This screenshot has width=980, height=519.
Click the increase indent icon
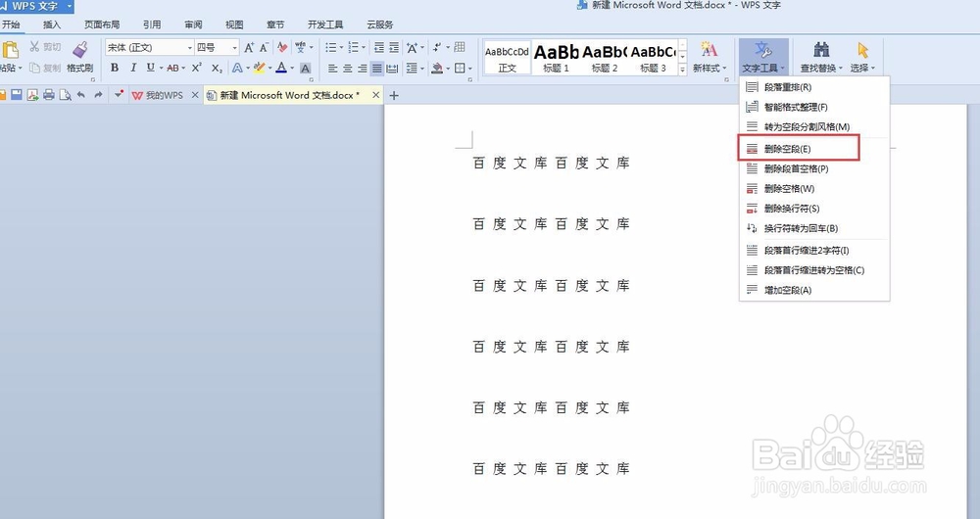(394, 47)
